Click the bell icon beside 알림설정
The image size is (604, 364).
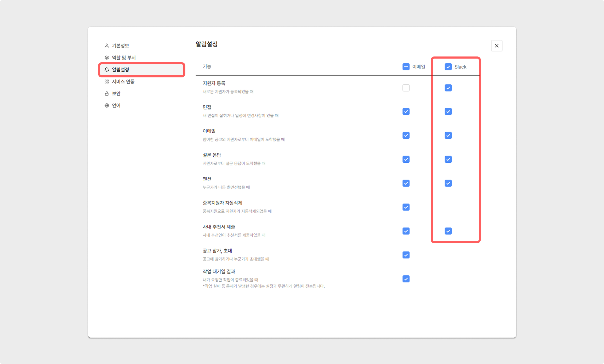click(x=107, y=70)
